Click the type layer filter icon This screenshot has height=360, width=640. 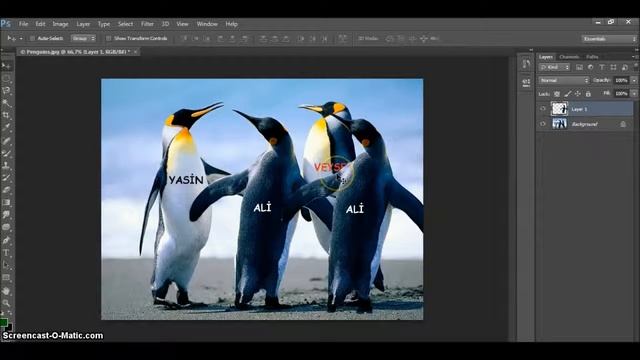[x=602, y=67]
